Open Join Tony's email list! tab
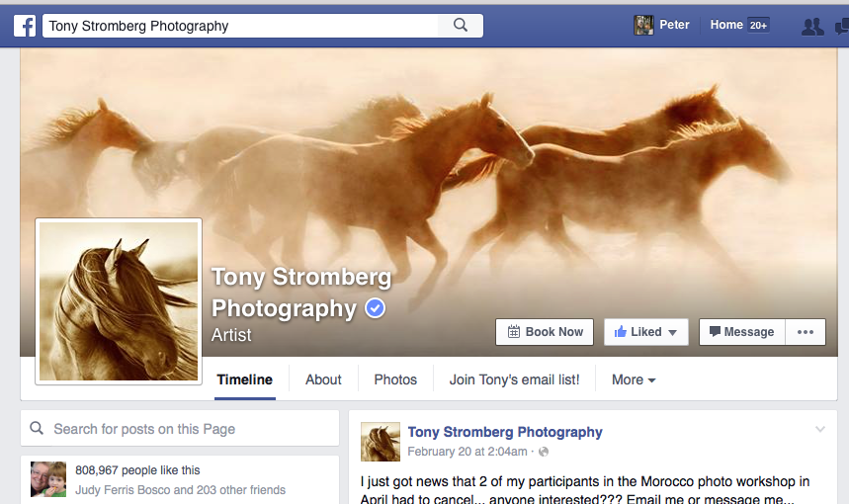Image resolution: width=849 pixels, height=504 pixels. pos(514,380)
